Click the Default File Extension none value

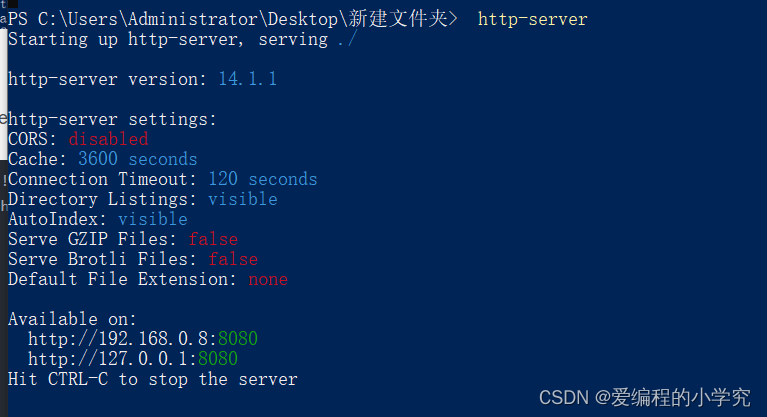(268, 279)
